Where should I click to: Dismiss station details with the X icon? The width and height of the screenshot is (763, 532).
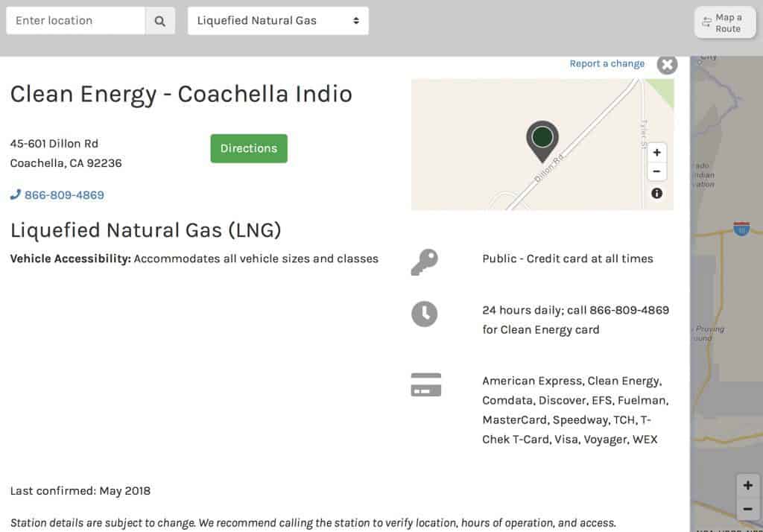[667, 65]
